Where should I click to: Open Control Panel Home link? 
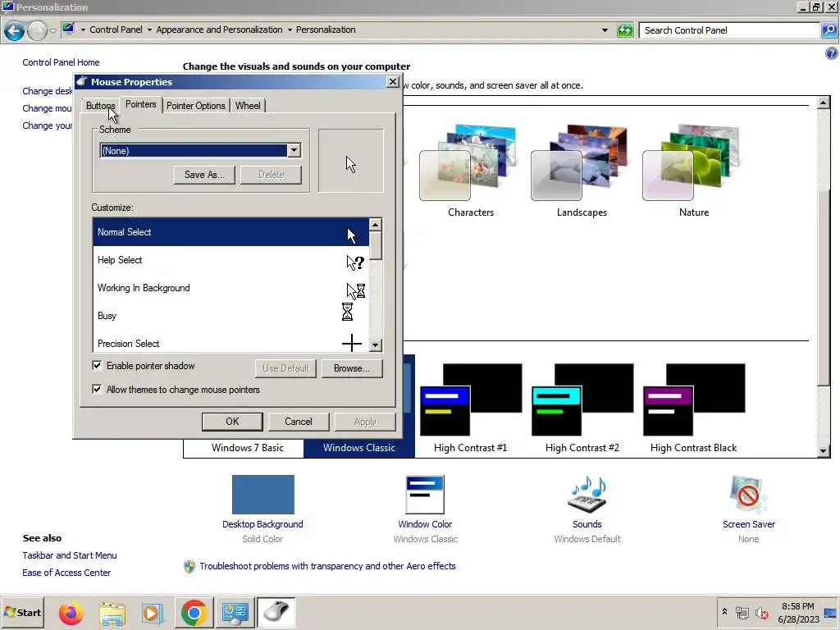[x=61, y=62]
